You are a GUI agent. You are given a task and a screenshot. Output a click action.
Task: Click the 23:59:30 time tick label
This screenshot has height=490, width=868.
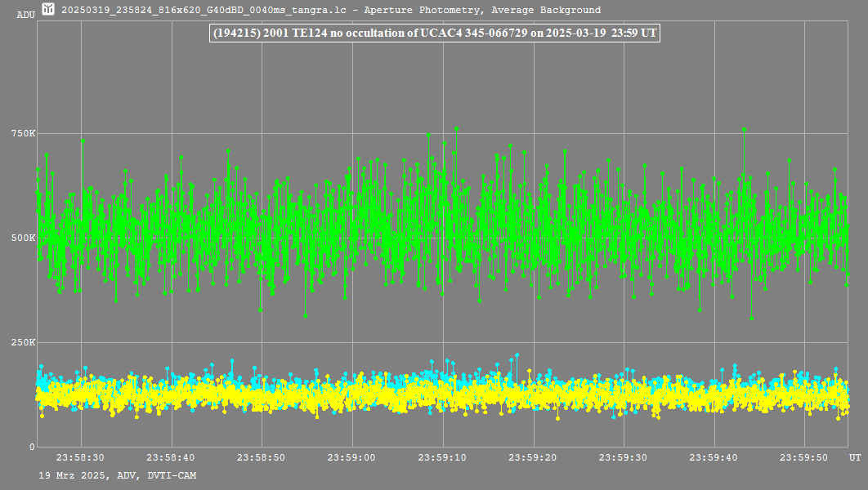pos(624,458)
